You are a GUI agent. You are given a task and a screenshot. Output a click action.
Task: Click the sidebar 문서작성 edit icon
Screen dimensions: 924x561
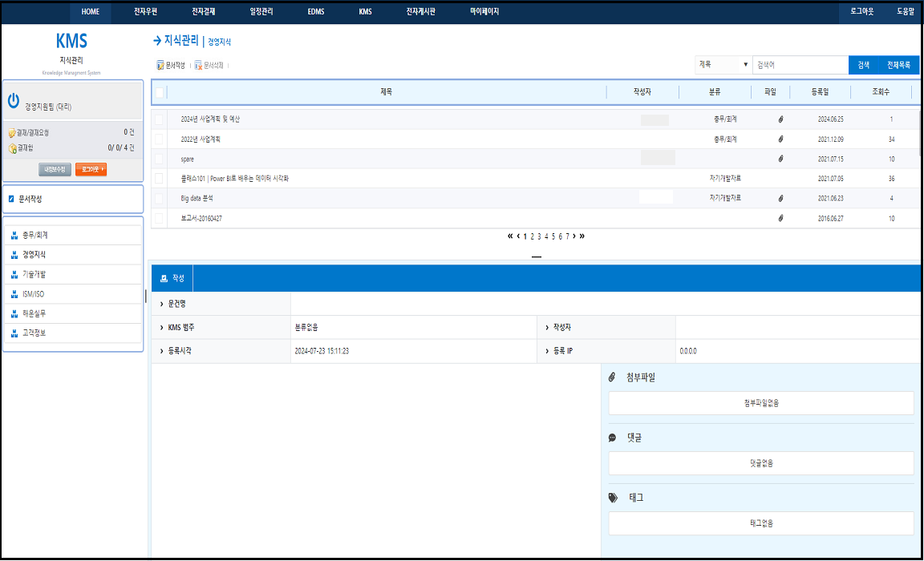(11, 199)
